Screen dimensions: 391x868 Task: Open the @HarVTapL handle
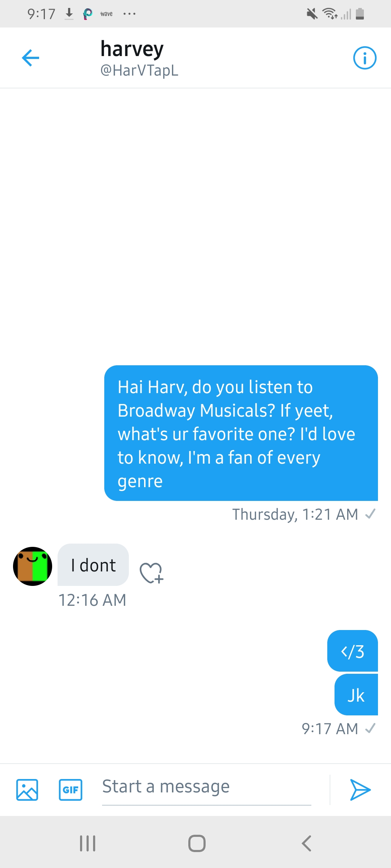click(139, 70)
